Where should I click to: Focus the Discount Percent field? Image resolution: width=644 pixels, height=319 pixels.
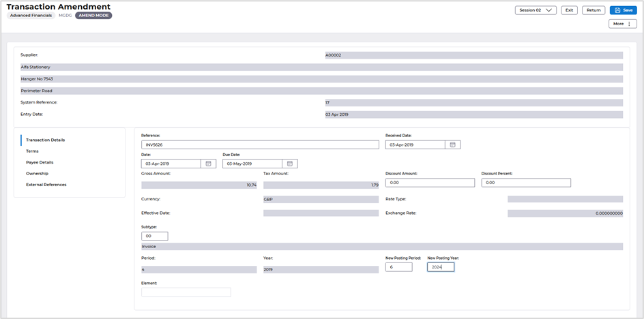(x=526, y=183)
